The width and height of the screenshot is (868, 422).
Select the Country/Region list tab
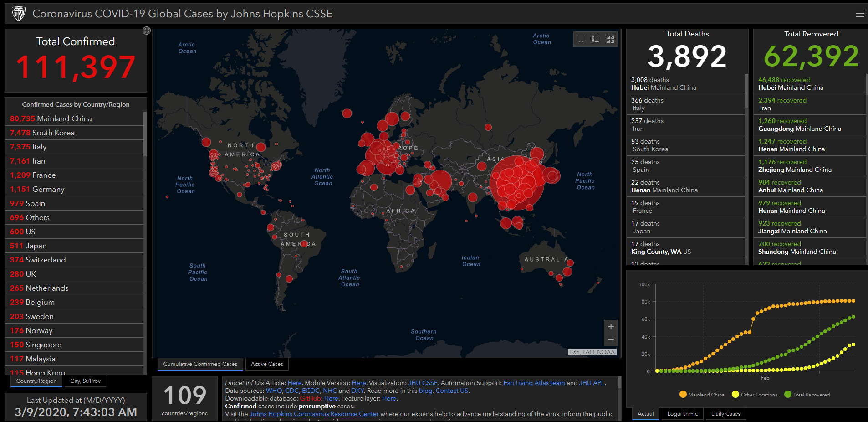pos(36,381)
